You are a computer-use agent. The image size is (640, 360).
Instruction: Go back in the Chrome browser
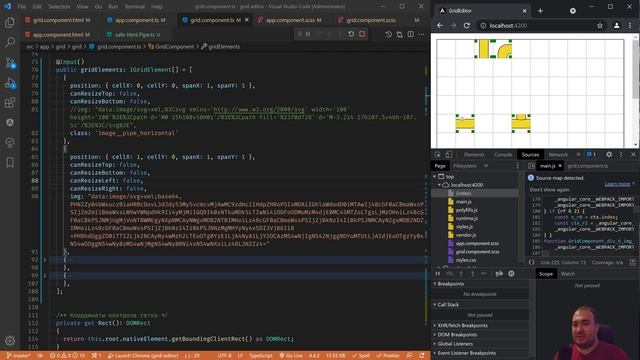click(440, 25)
